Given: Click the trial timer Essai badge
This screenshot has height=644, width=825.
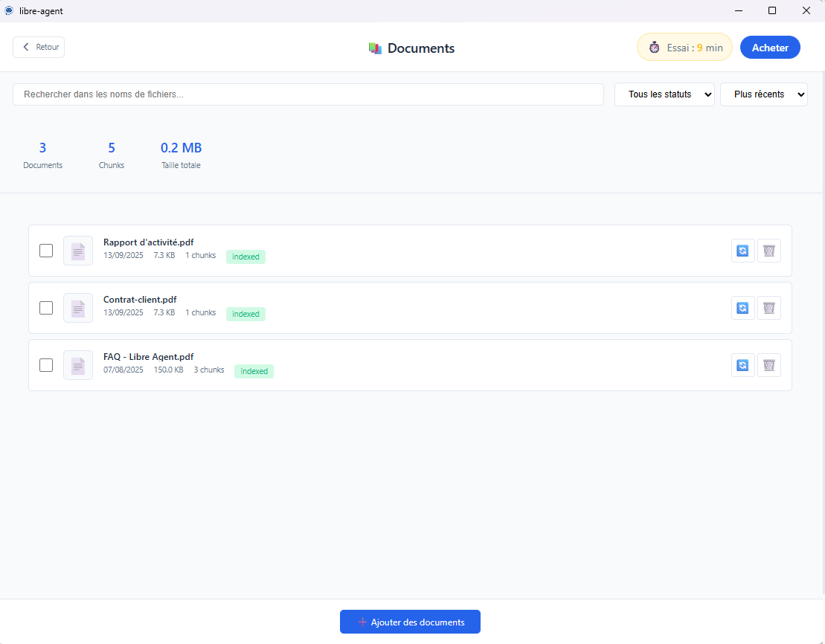Looking at the screenshot, I should click(684, 48).
